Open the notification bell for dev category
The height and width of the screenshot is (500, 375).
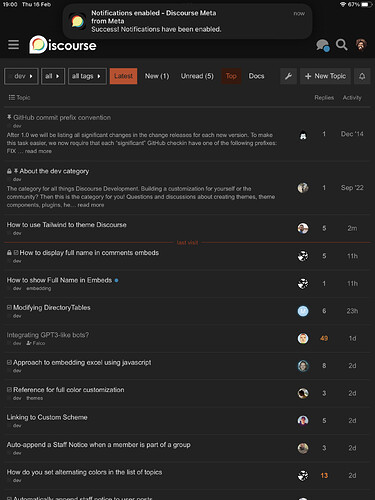[362, 76]
